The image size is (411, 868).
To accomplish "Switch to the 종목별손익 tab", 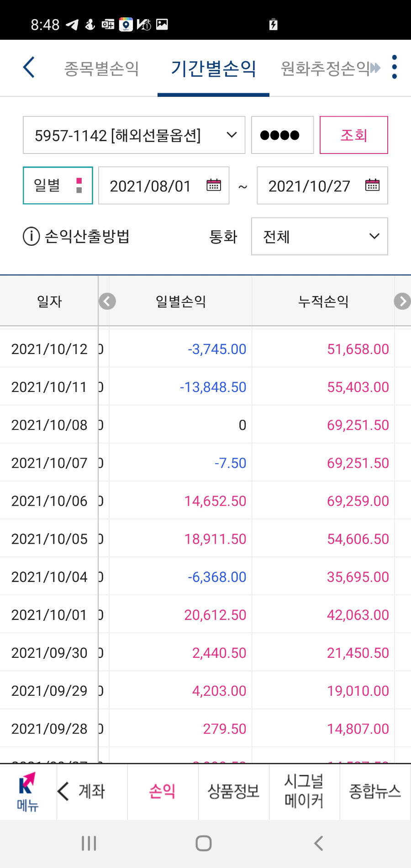I will 101,69.
